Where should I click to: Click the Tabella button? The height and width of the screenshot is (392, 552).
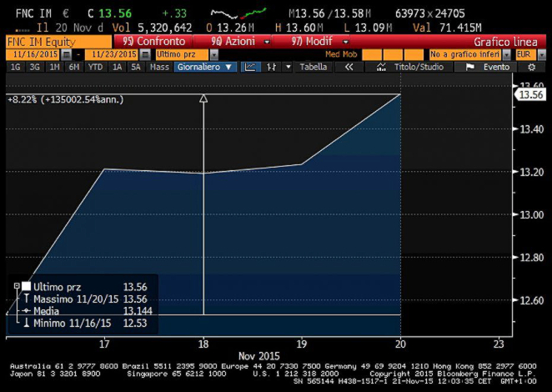(314, 67)
